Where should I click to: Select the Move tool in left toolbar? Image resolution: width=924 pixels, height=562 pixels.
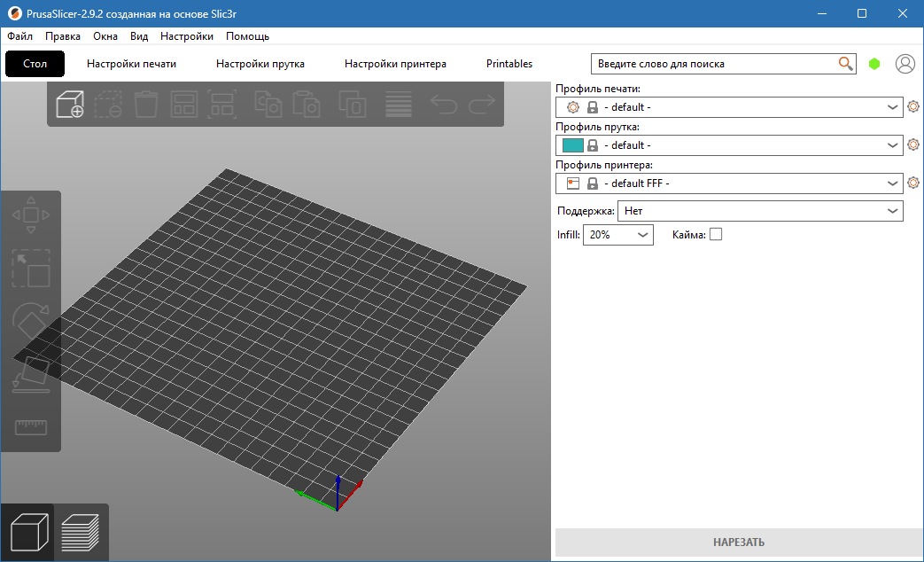[x=31, y=215]
